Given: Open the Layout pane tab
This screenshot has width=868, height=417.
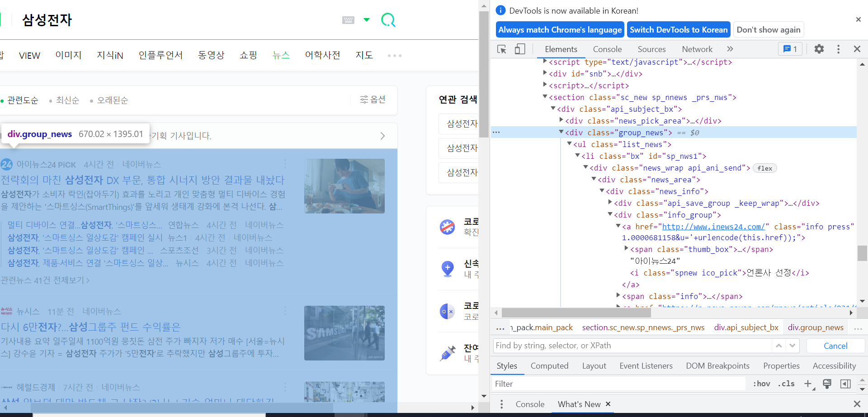Looking at the screenshot, I should pos(594,366).
